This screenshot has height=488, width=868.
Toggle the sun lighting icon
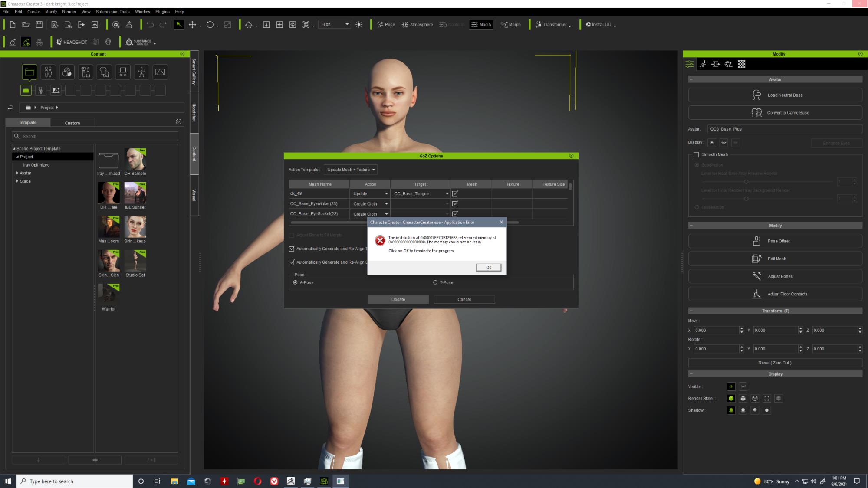(x=359, y=25)
